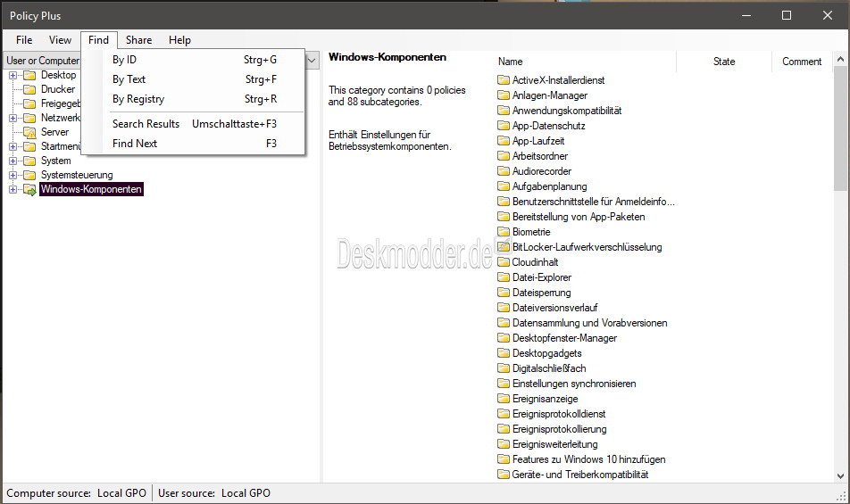Click Aufgabenplanung folder icon
Screen dimensions: 850x504
(x=504, y=186)
